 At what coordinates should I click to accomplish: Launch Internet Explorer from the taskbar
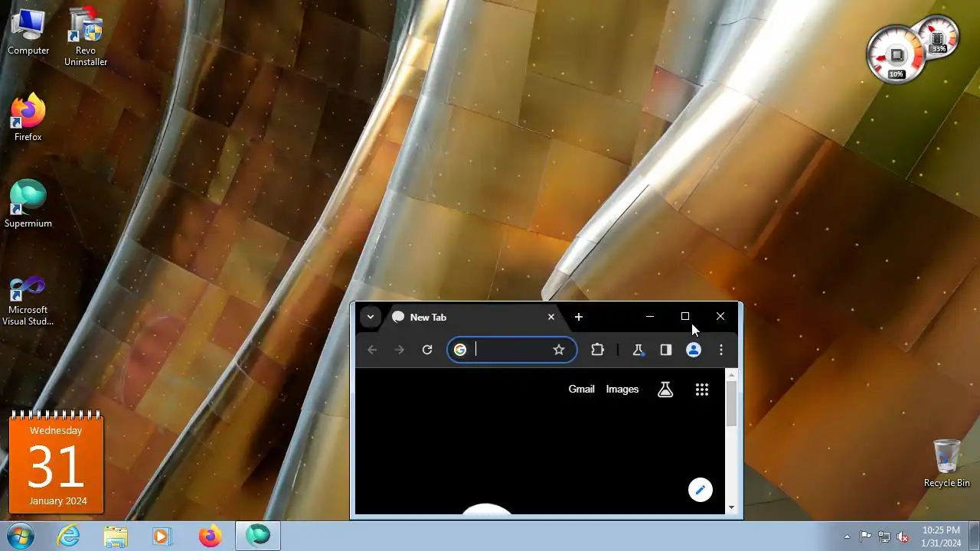[69, 536]
